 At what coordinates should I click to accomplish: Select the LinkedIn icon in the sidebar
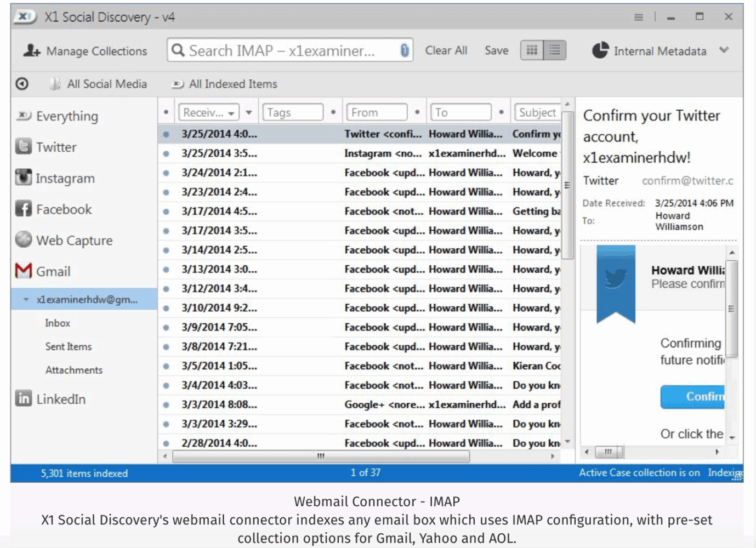click(x=24, y=398)
